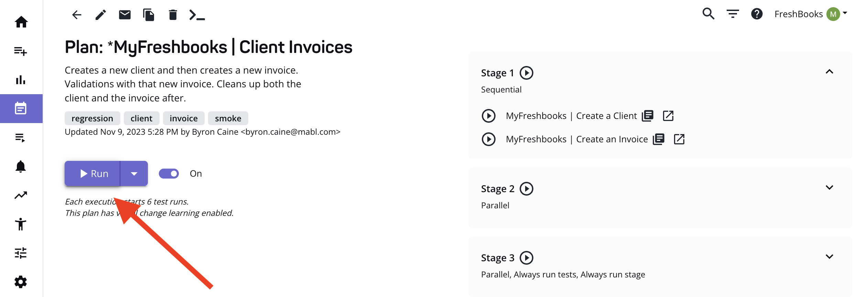Image resolution: width=868 pixels, height=297 pixels.
Task: Edit the plan with the pencil icon
Action: click(x=100, y=15)
